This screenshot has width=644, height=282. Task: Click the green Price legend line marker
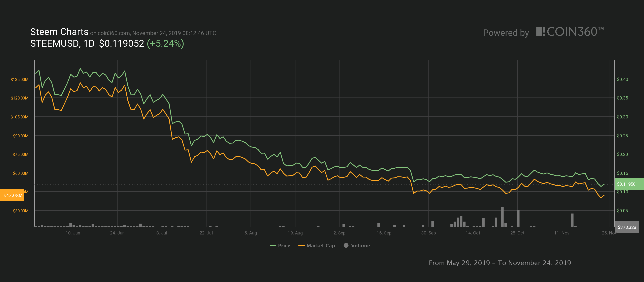[273, 246]
